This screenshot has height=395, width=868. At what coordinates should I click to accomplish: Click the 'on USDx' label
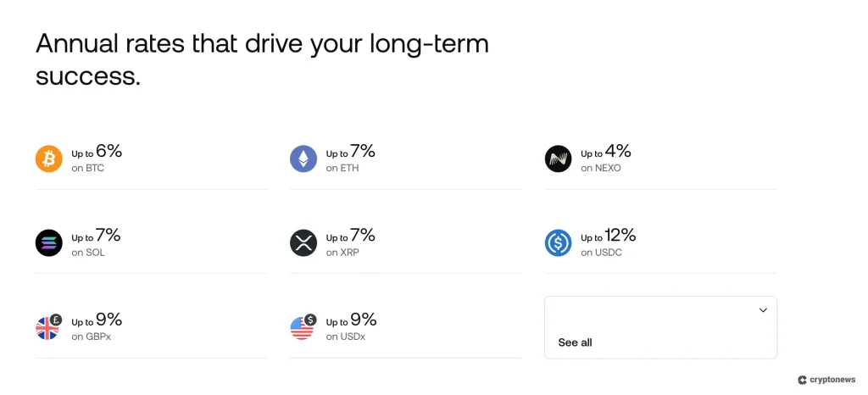click(x=345, y=337)
